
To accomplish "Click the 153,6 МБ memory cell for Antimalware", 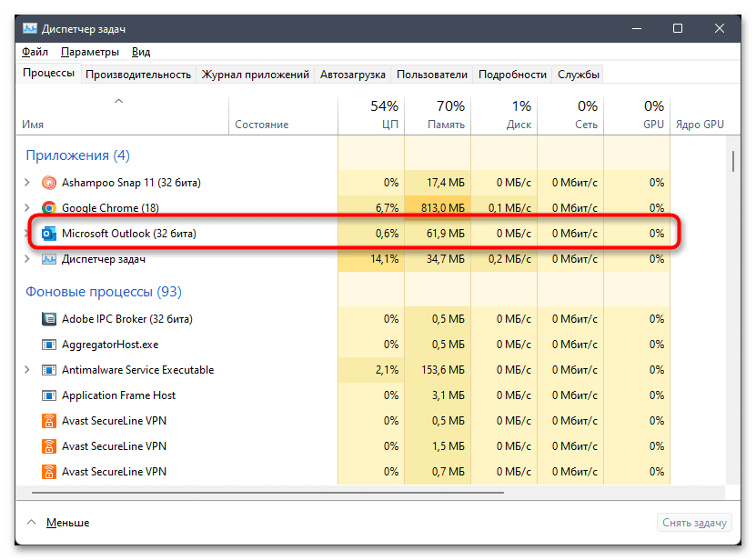I will pyautogui.click(x=438, y=370).
